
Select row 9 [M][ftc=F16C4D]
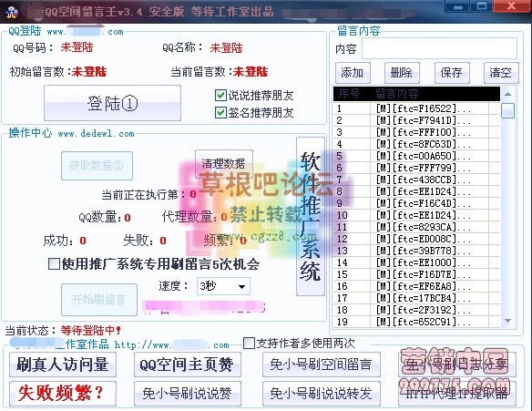point(416,203)
